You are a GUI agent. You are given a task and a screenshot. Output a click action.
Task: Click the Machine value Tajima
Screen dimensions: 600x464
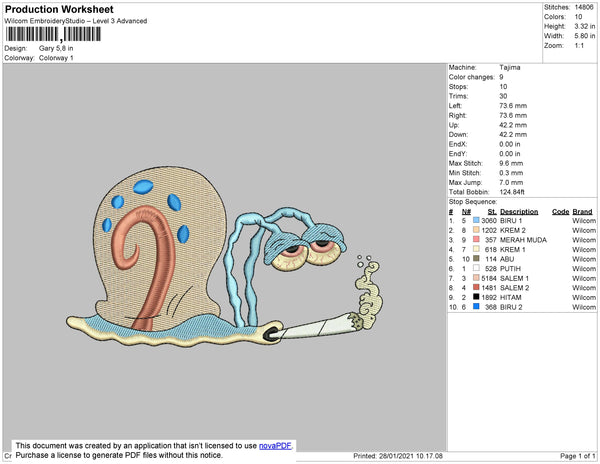[x=510, y=67]
